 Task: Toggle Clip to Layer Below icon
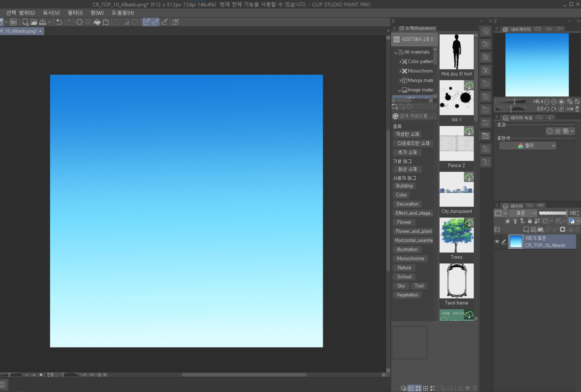(508, 221)
